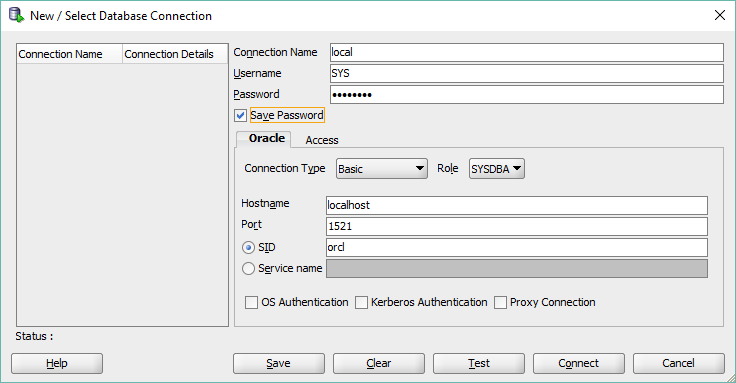The image size is (736, 383).
Task: Click the disabled Service name text field
Action: coord(517,269)
